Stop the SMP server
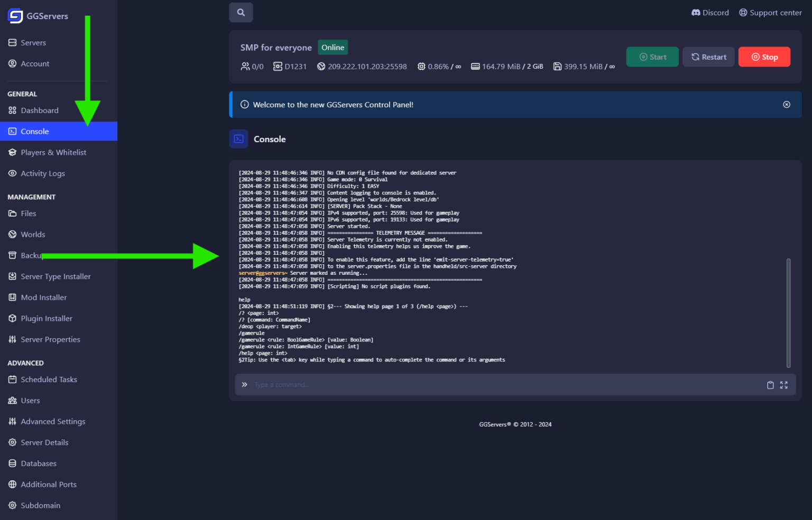812x520 pixels. coord(764,57)
